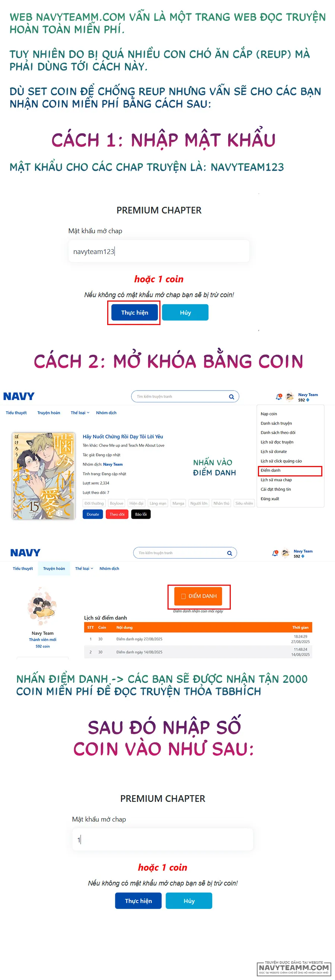The height and width of the screenshot is (980, 335).
Task: Click the user avatar next to the open account menu
Action: pyautogui.click(x=290, y=397)
